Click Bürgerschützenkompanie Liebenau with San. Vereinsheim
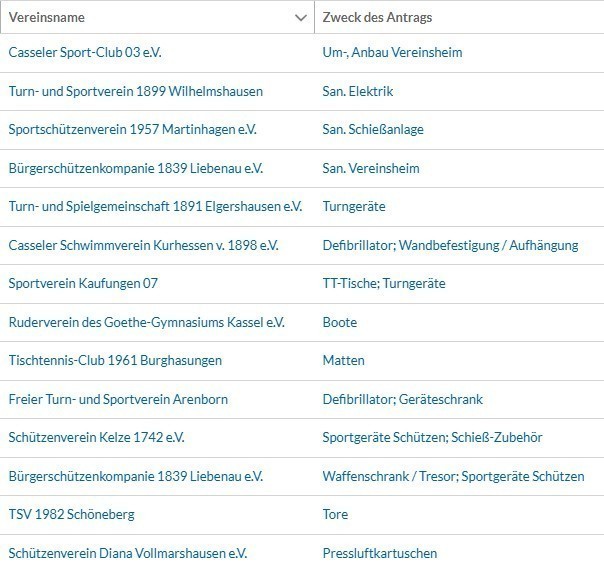Viewport: 604px width, 566px height. click(x=136, y=168)
